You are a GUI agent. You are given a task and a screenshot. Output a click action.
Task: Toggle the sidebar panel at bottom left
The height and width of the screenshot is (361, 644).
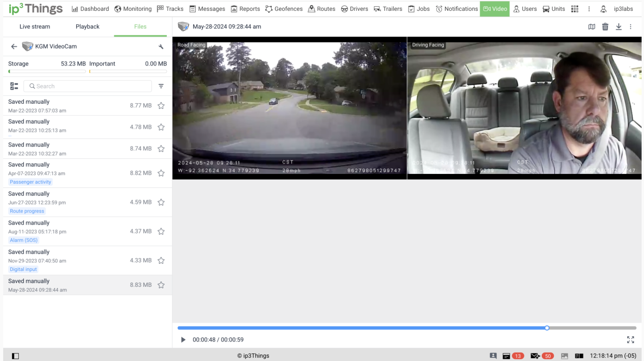tap(15, 356)
